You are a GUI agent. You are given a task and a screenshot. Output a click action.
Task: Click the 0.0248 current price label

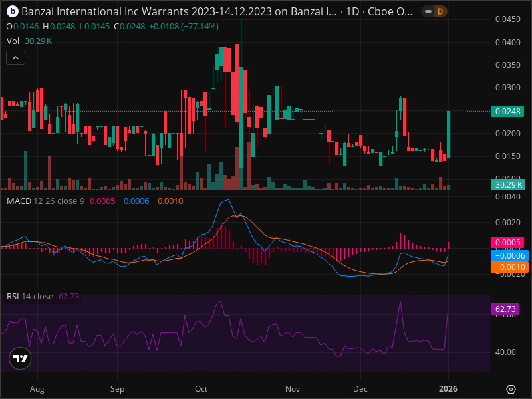pos(507,111)
